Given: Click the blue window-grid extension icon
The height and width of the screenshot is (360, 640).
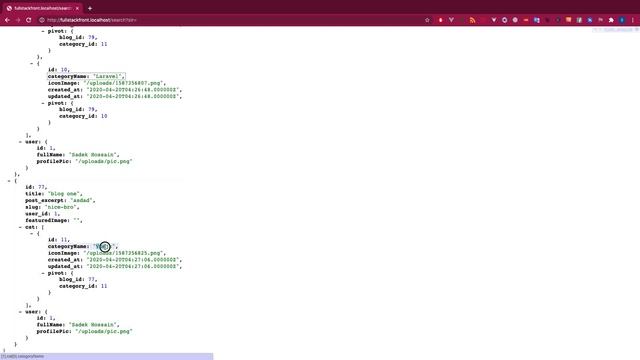Looking at the screenshot, I should 536,20.
